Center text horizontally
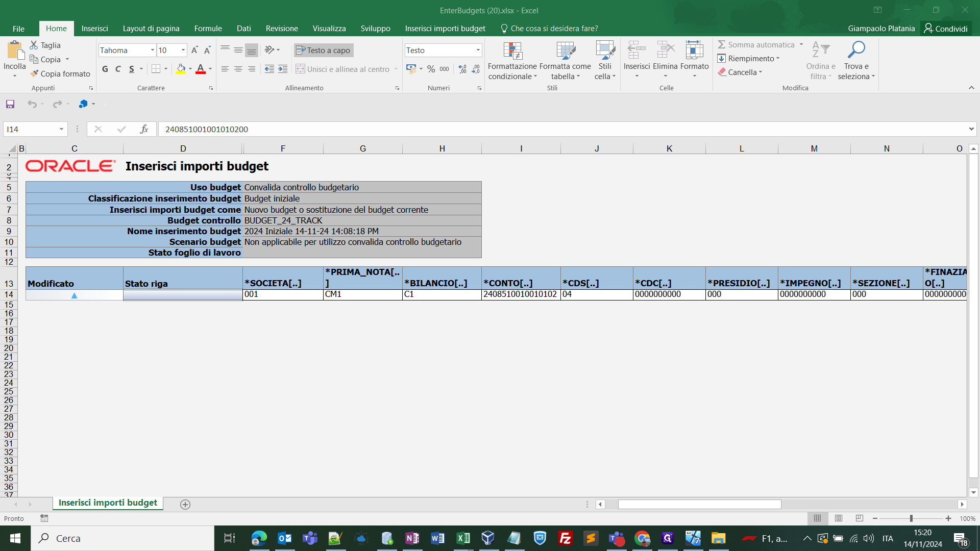Screen dimensions: 980x551 click(238, 69)
